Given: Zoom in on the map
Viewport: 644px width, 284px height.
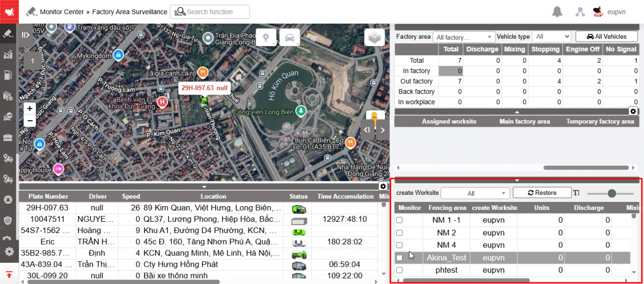Looking at the screenshot, I should point(30,108).
